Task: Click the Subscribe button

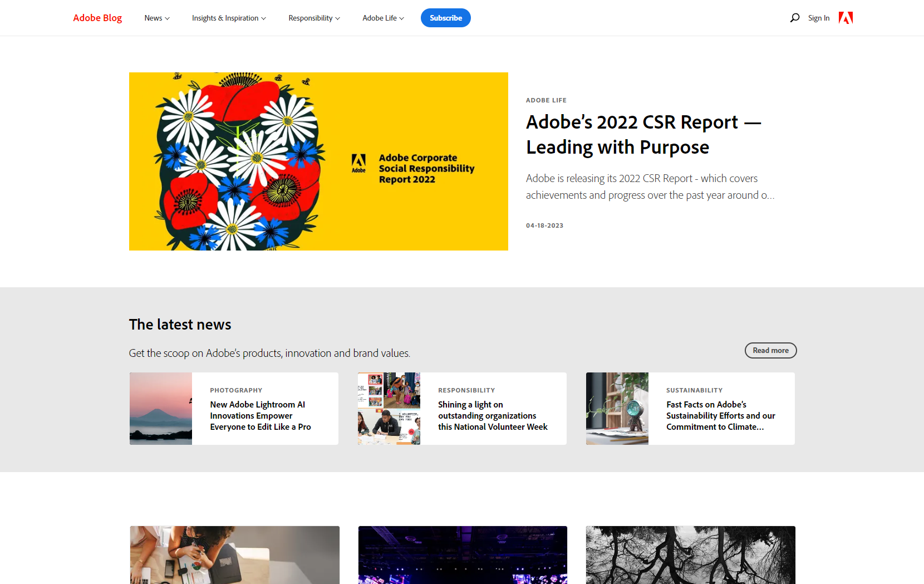Action: 445,17
